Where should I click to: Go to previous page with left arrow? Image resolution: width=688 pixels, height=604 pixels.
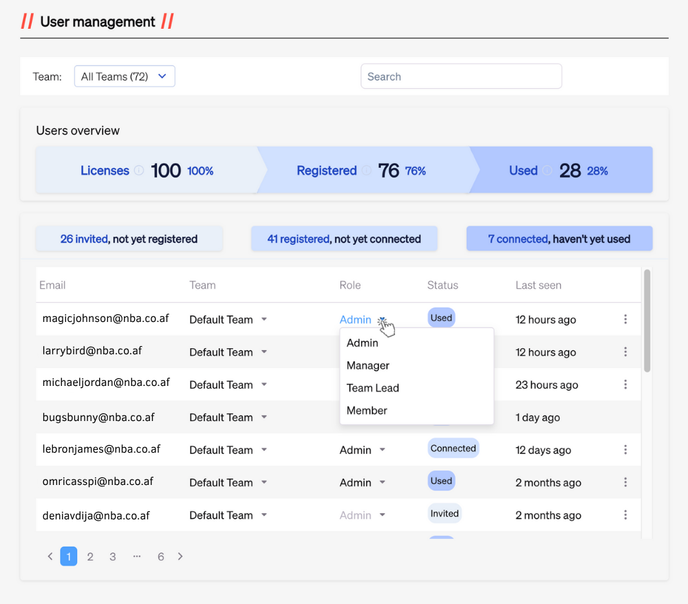(x=50, y=557)
